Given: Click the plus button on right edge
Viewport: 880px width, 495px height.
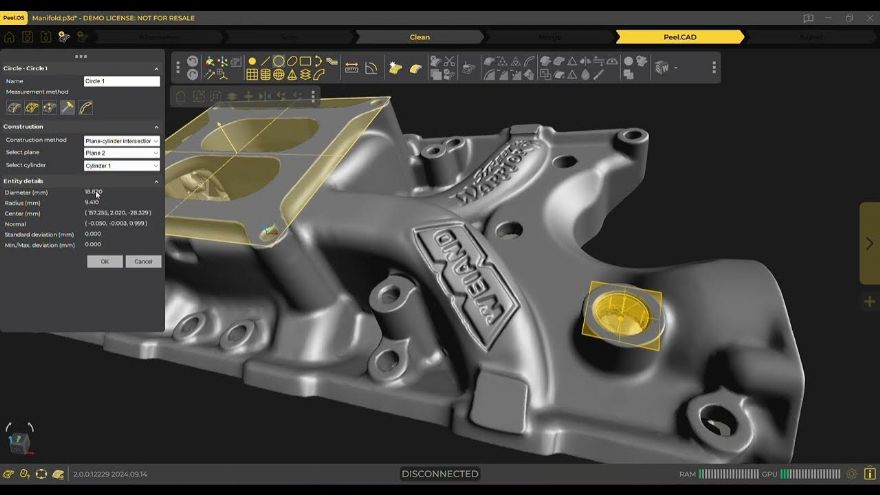Looking at the screenshot, I should tap(869, 302).
